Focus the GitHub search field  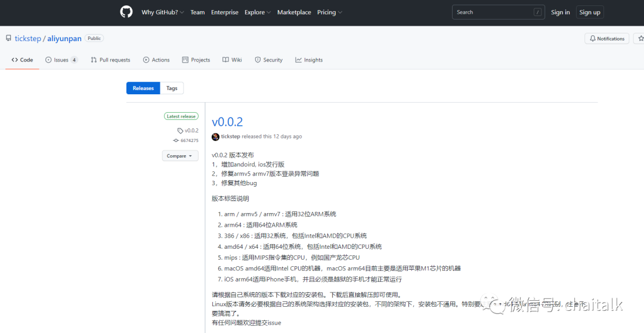(x=499, y=13)
